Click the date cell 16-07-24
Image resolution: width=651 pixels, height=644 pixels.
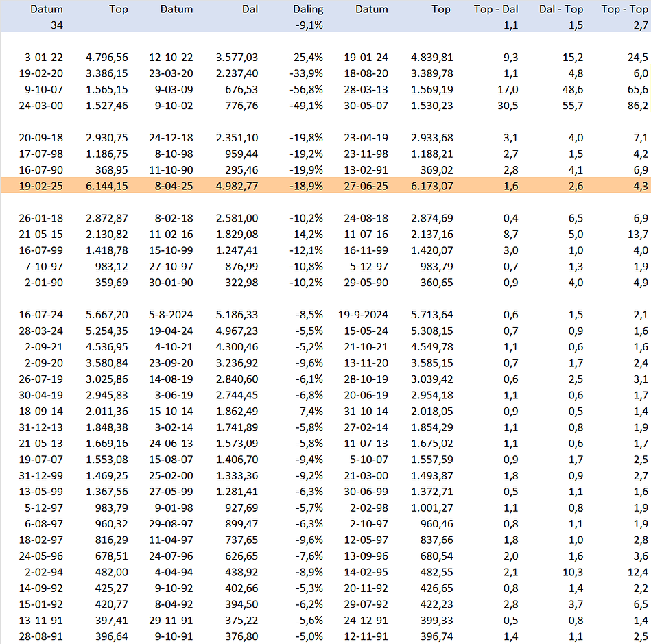coord(40,315)
